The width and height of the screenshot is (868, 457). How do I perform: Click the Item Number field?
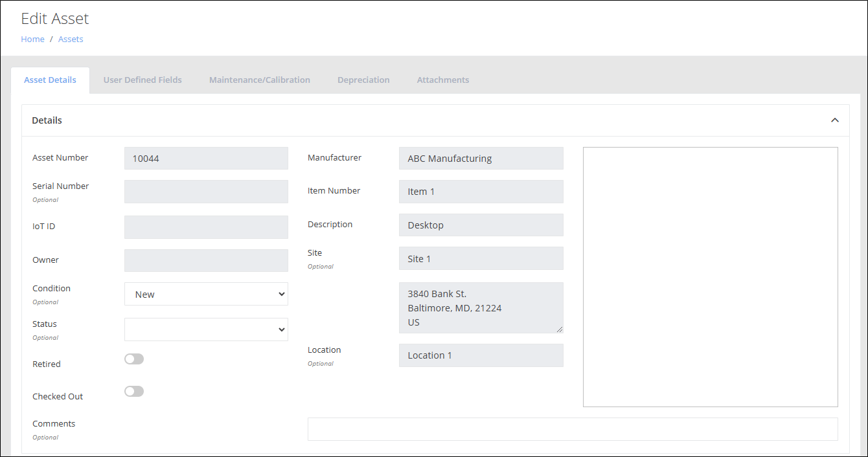[481, 192]
